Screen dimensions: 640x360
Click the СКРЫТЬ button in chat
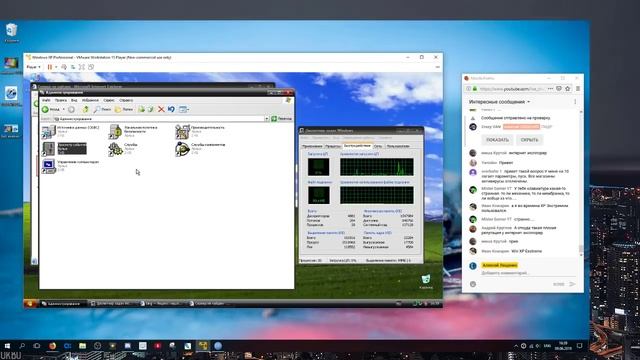coord(529,140)
